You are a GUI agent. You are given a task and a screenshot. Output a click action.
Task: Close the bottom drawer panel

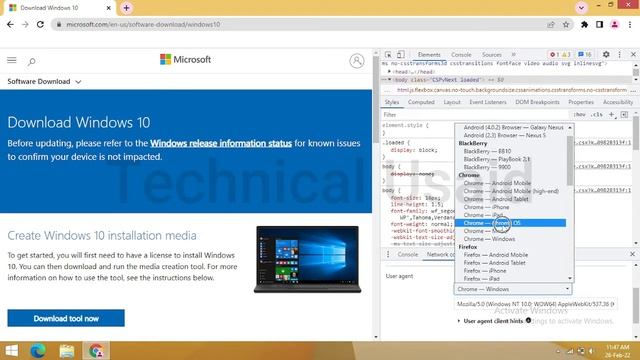[632, 254]
